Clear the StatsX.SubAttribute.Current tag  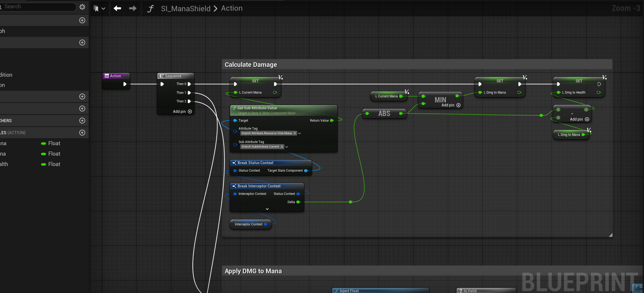[282, 146]
